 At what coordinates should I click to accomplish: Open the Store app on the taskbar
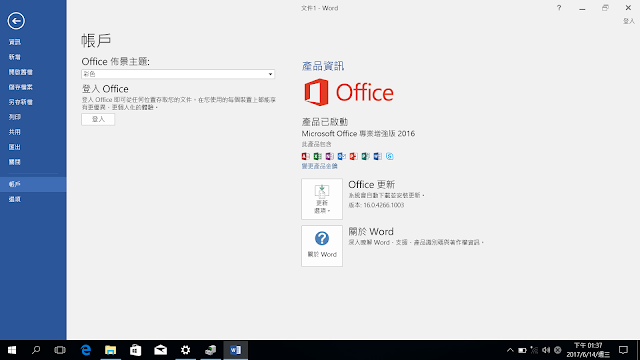[136, 350]
